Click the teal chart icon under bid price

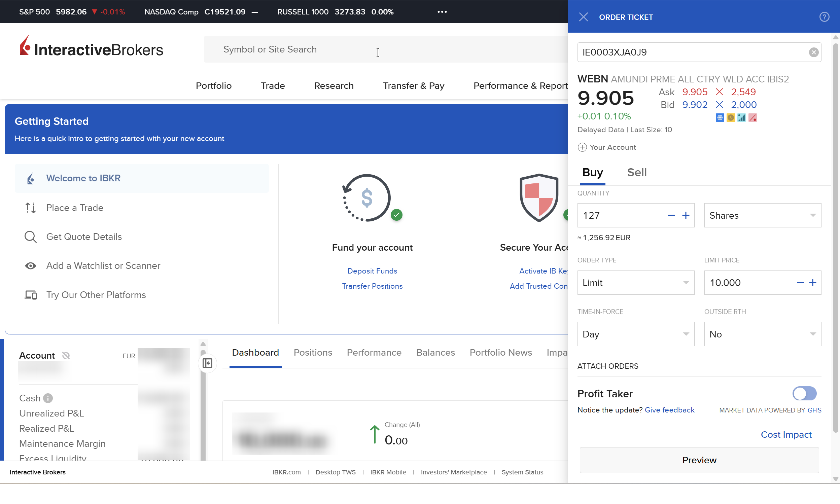click(741, 117)
